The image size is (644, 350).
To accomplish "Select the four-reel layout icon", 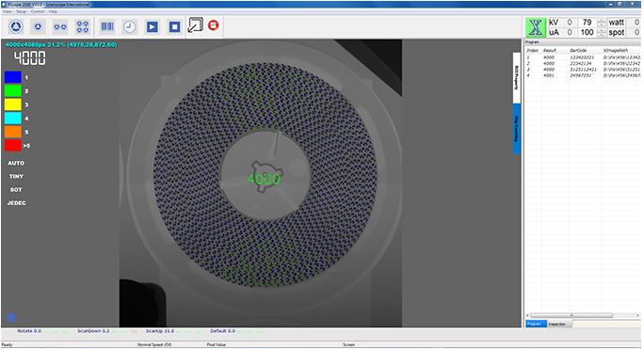I will [83, 27].
